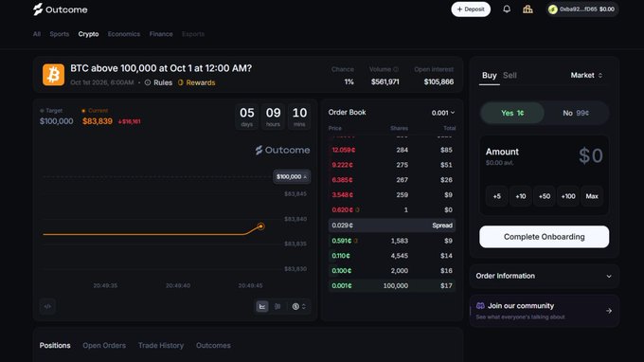The height and width of the screenshot is (362, 644).
Task: Click the arrow on Join our community
Action: (x=609, y=311)
